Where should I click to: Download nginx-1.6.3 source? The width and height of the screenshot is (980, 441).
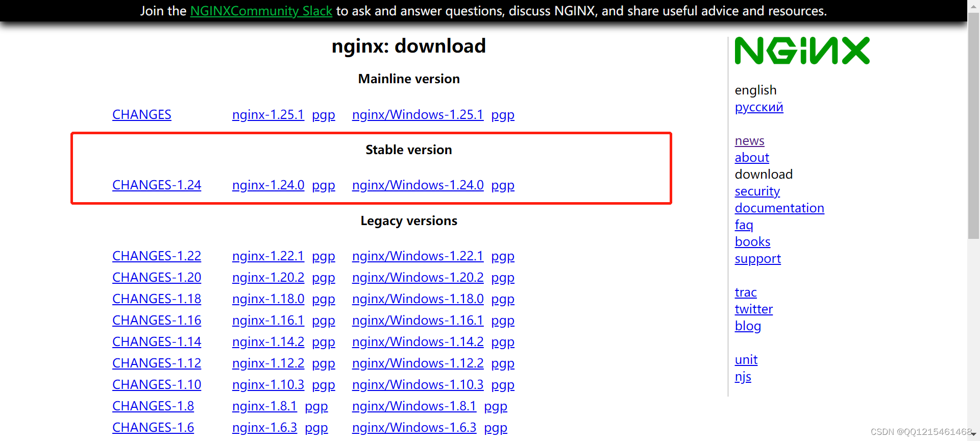click(x=264, y=427)
